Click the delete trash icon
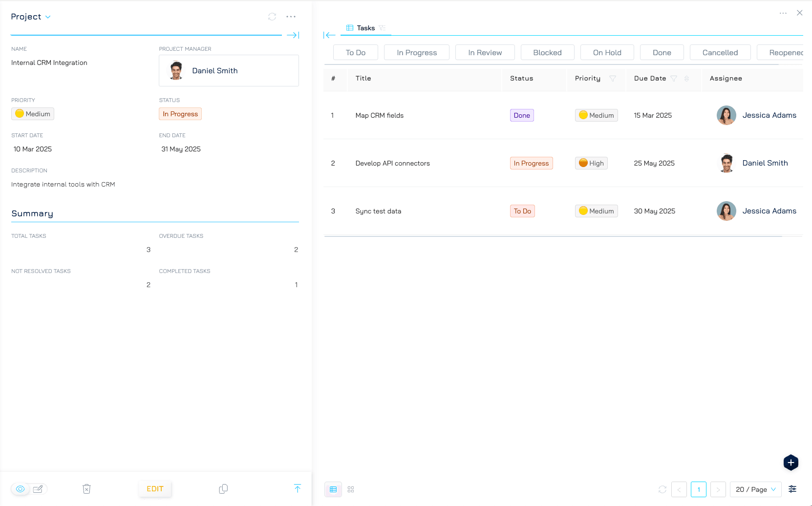The image size is (812, 506). pyautogui.click(x=86, y=489)
